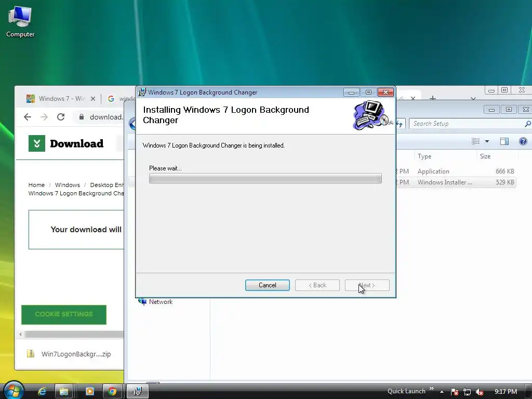Image resolution: width=532 pixels, height=399 pixels.
Task: Click the installation progress bar
Action: click(x=265, y=178)
